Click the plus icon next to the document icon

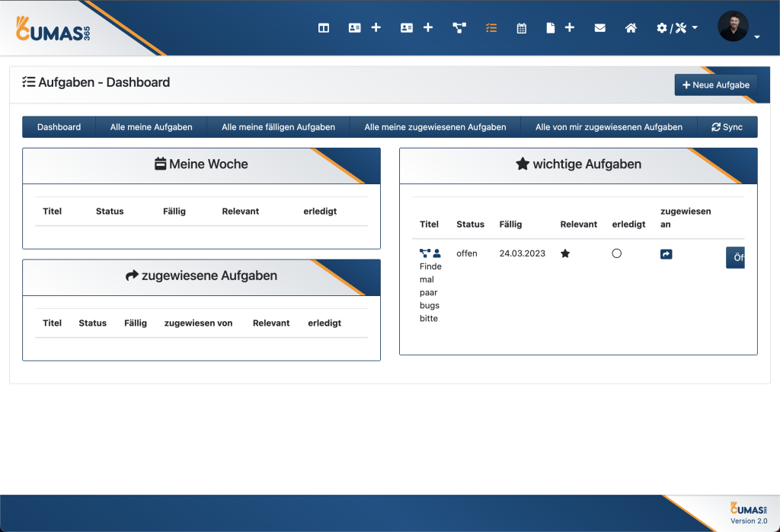point(570,28)
